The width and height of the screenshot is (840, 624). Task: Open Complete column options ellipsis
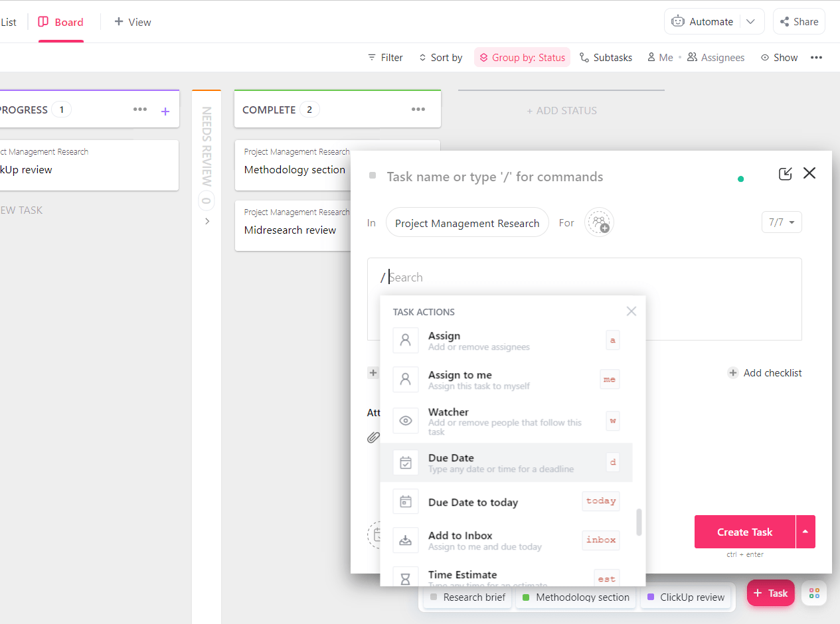[418, 110]
